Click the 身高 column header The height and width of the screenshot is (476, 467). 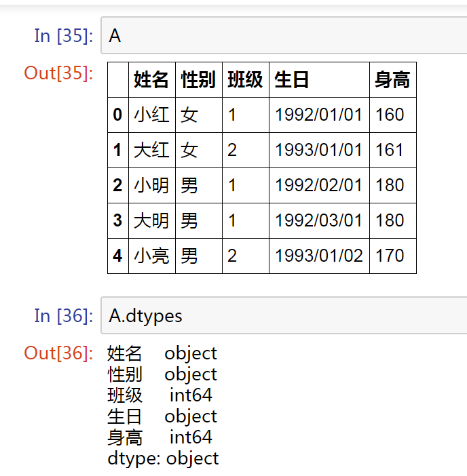(392, 80)
